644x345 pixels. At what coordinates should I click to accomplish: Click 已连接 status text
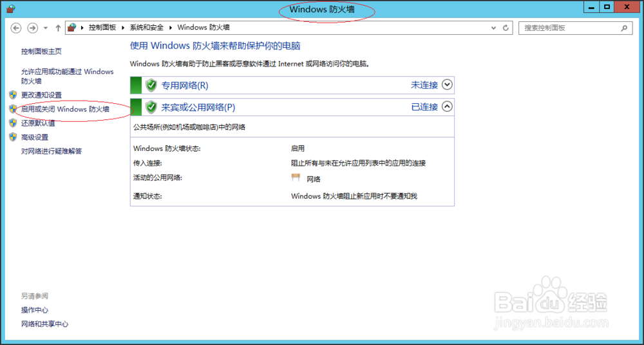[x=424, y=107]
